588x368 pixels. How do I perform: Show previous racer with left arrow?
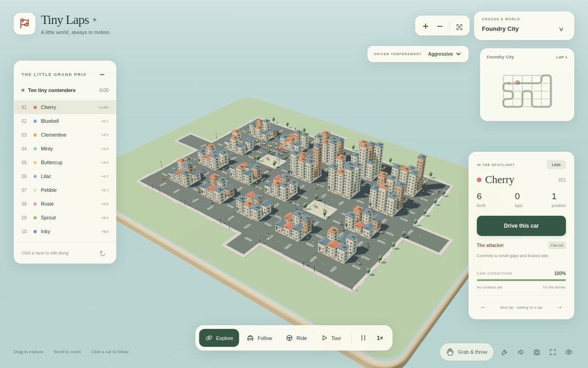pos(483,307)
